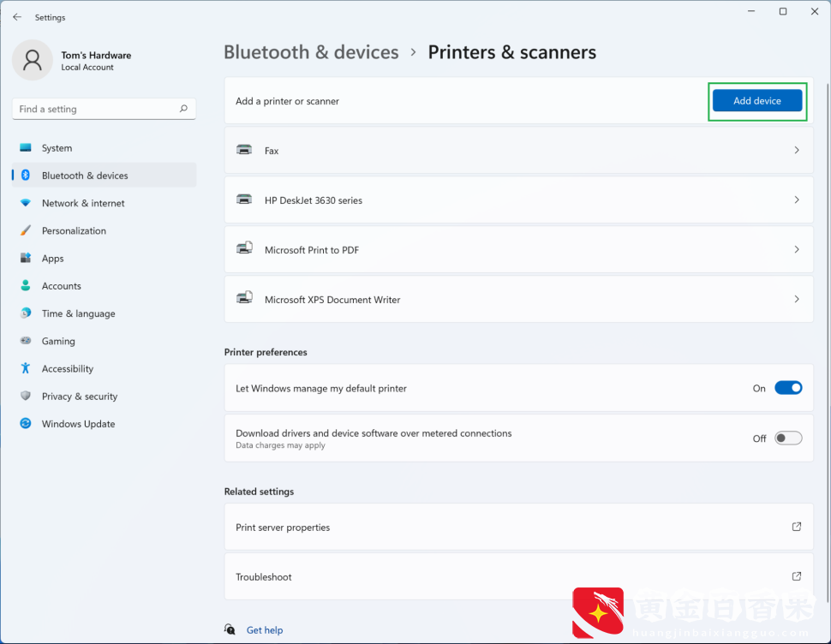Viewport: 831px width, 644px height.
Task: Click the Bluetooth icon in sidebar
Action: (26, 176)
